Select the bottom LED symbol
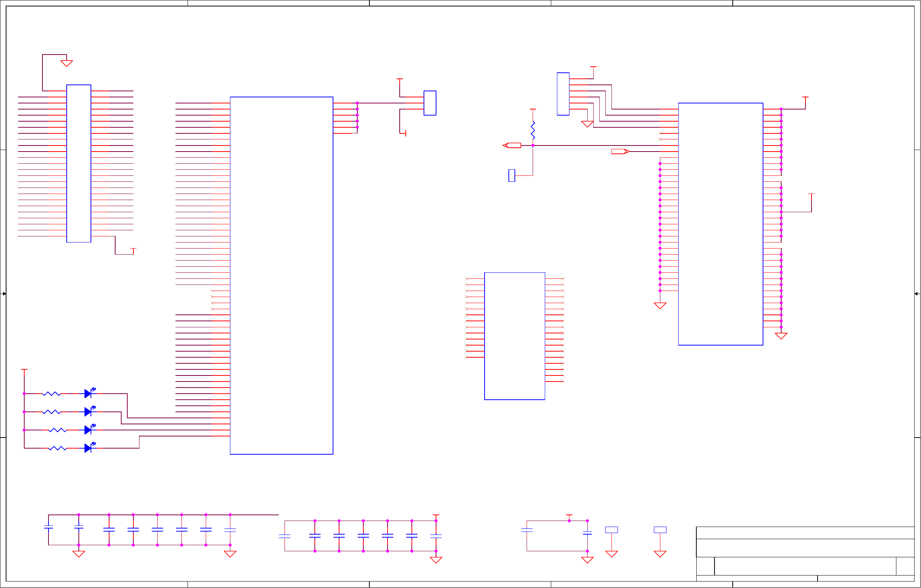The width and height of the screenshot is (921, 588). 90,447
